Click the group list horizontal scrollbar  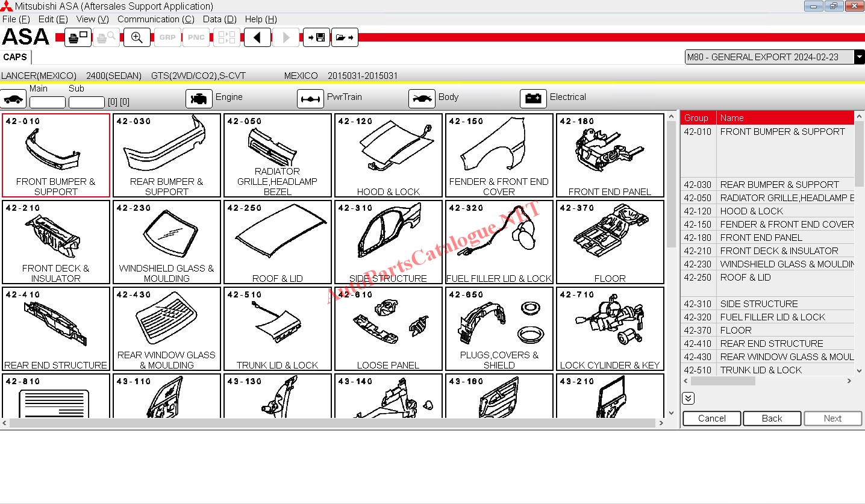767,381
